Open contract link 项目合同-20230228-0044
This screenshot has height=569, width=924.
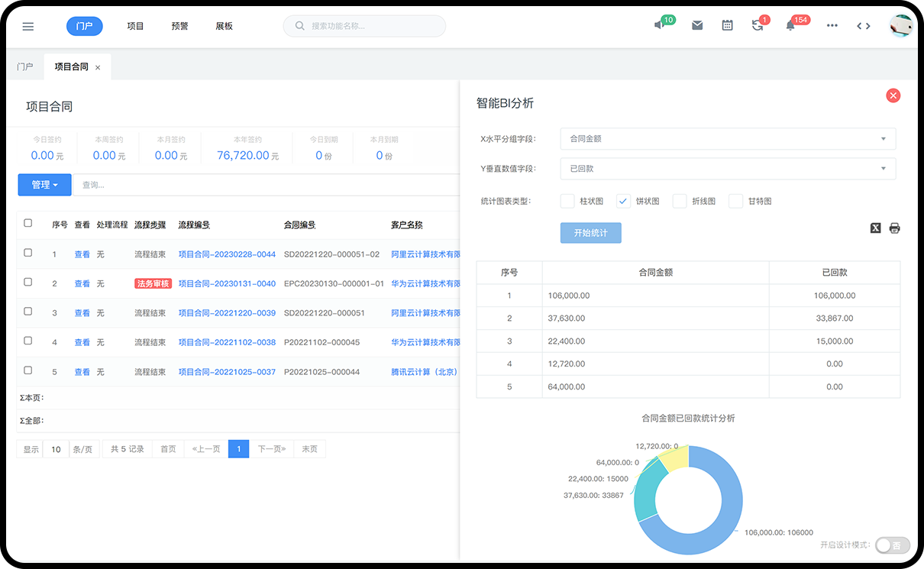pos(227,254)
